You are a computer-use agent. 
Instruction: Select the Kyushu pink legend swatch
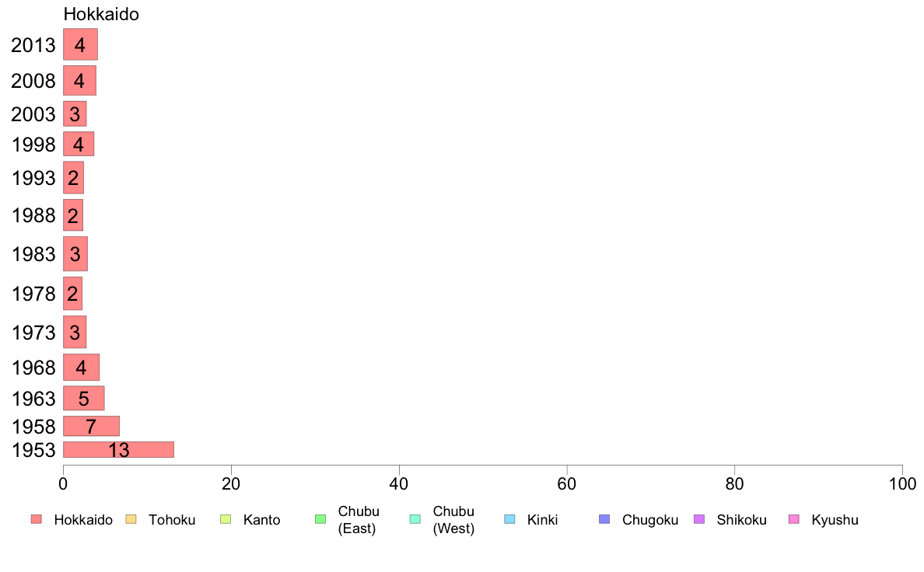click(x=794, y=519)
